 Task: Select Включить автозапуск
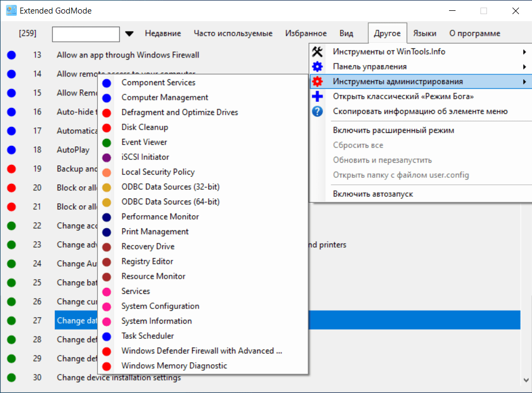point(373,194)
